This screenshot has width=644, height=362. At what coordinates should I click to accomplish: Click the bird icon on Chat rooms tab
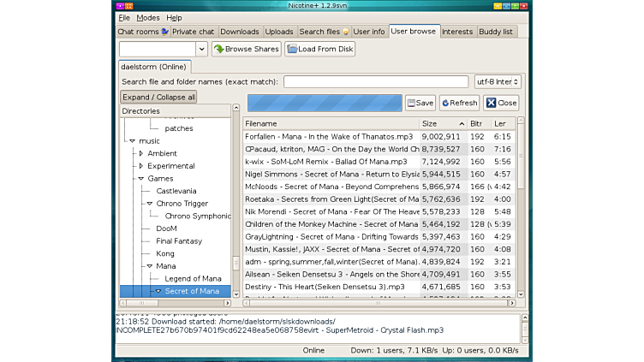(164, 32)
